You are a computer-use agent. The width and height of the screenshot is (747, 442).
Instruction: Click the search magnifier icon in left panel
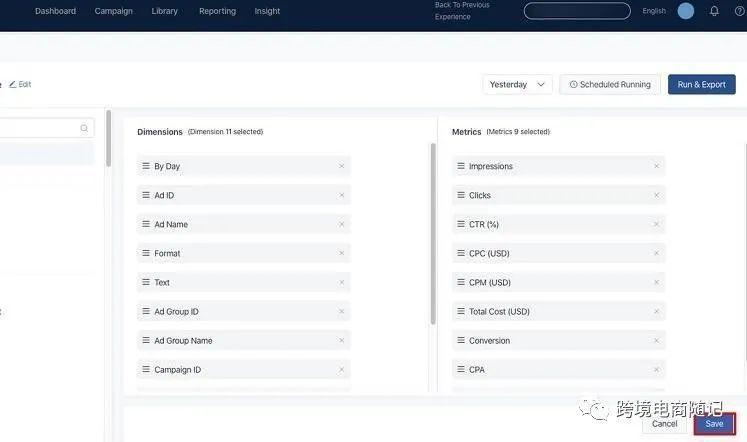coord(84,128)
